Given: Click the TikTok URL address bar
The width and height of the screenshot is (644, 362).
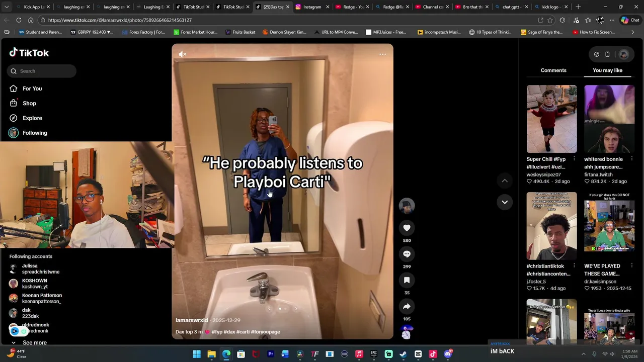Looking at the screenshot, I should point(287,20).
